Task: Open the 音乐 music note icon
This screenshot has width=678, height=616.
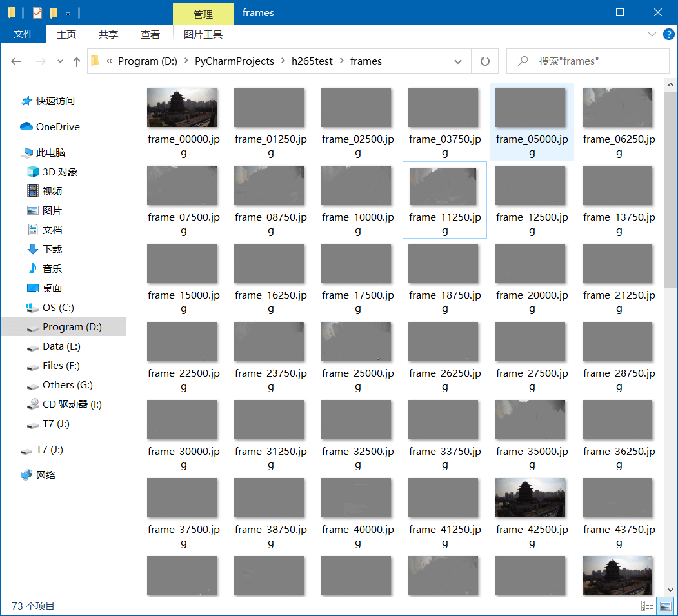Action: (x=33, y=268)
